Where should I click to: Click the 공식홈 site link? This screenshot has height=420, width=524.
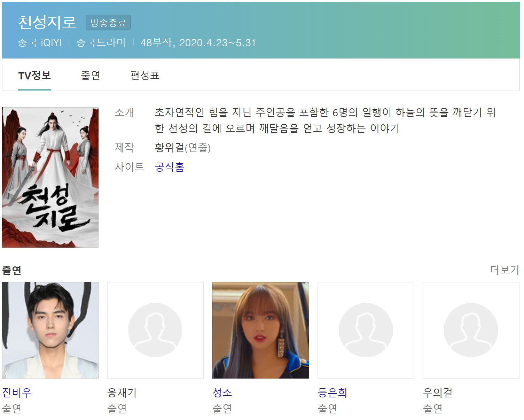coord(170,167)
